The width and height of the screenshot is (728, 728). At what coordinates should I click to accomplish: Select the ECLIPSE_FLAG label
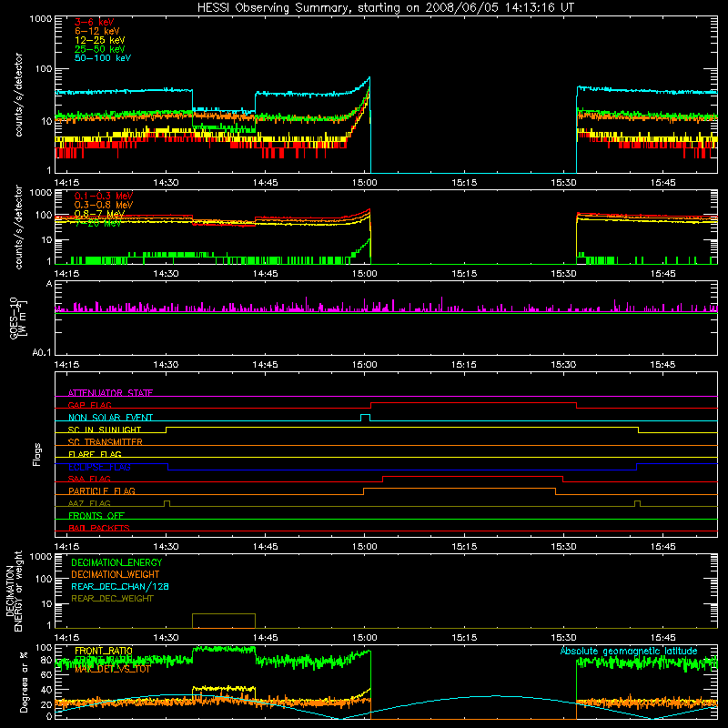click(x=99, y=467)
